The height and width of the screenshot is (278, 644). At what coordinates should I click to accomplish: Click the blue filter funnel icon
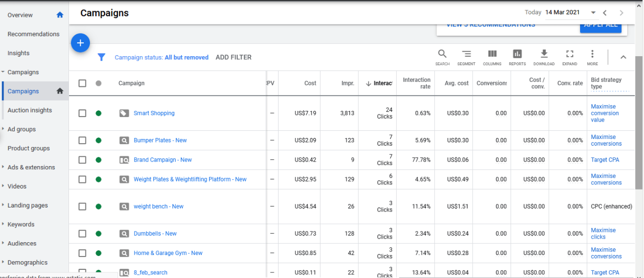[101, 57]
